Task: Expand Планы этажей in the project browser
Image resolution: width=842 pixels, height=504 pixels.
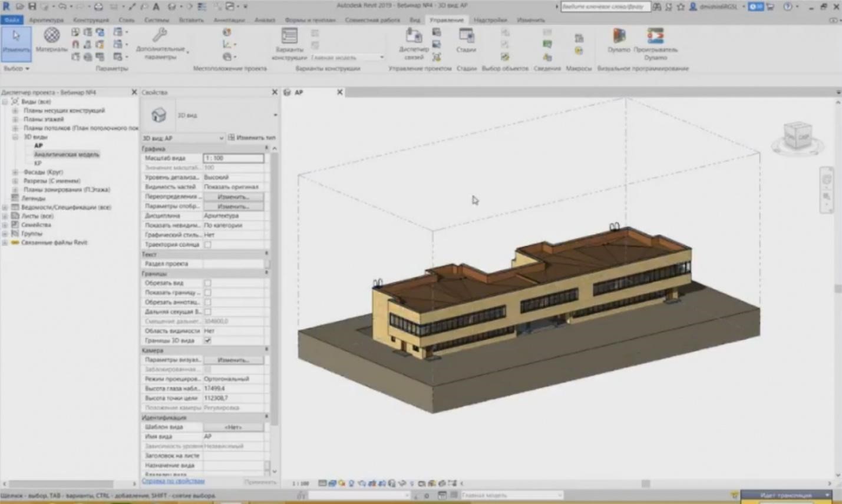Action: (15, 119)
